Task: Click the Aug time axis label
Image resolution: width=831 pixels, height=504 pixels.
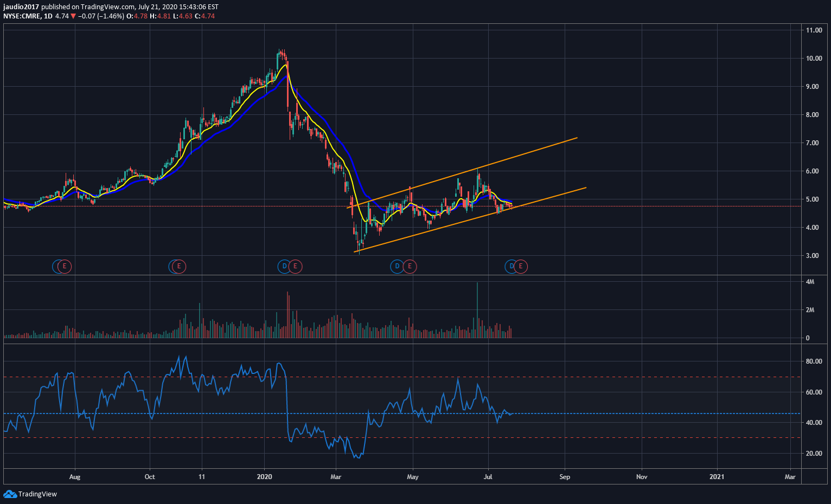Action: (75, 477)
